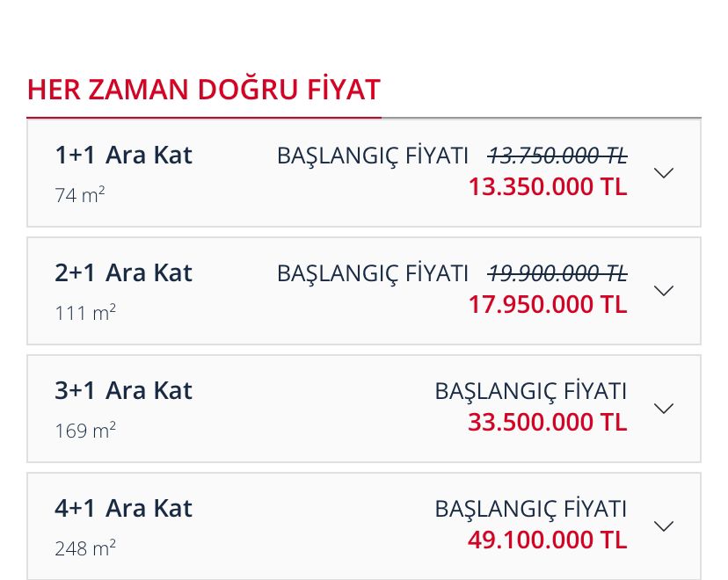The image size is (728, 580).
Task: Click the 169 m² area label
Action: 85,431
